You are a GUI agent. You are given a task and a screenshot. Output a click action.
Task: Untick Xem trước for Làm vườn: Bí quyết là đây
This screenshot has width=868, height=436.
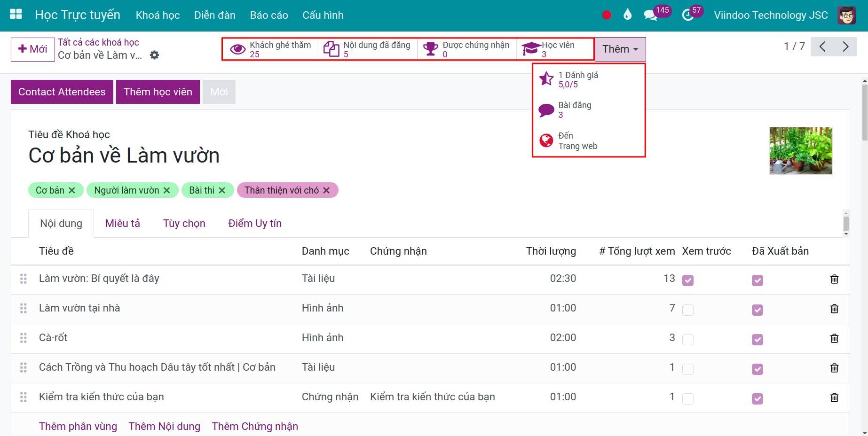(688, 280)
